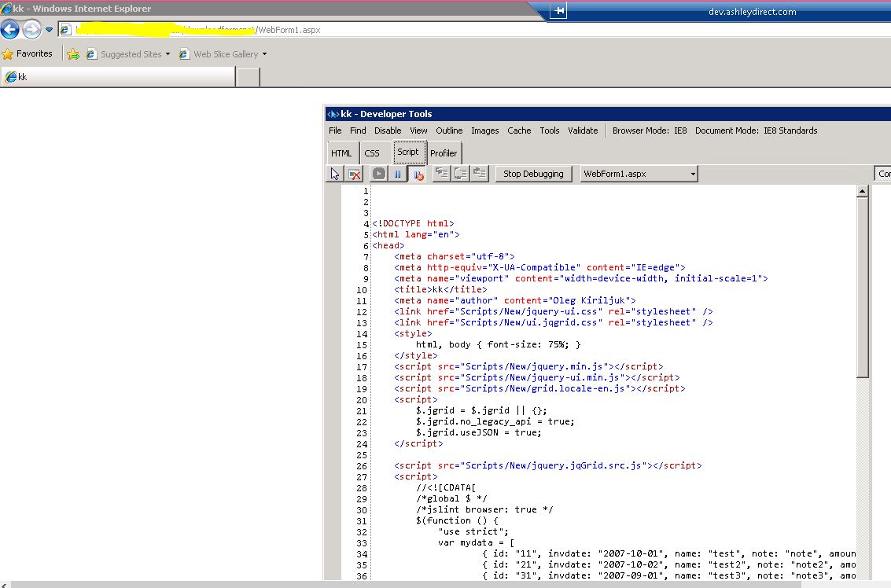Open the Favorites star button

tap(28, 54)
